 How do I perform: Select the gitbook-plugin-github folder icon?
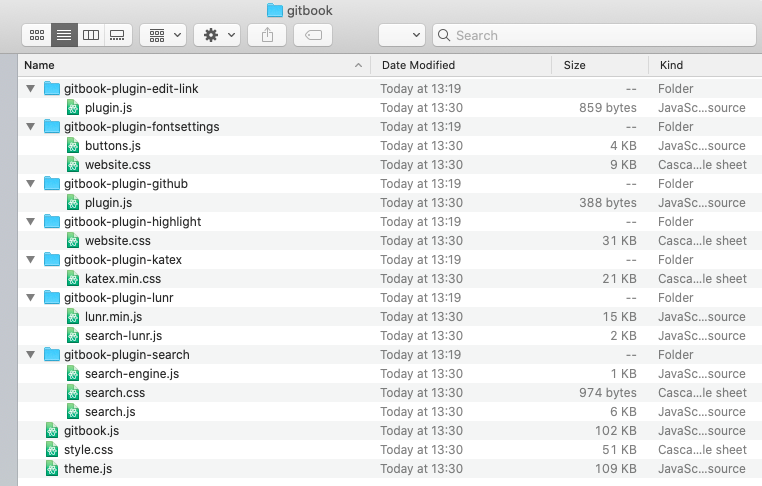pyautogui.click(x=52, y=184)
